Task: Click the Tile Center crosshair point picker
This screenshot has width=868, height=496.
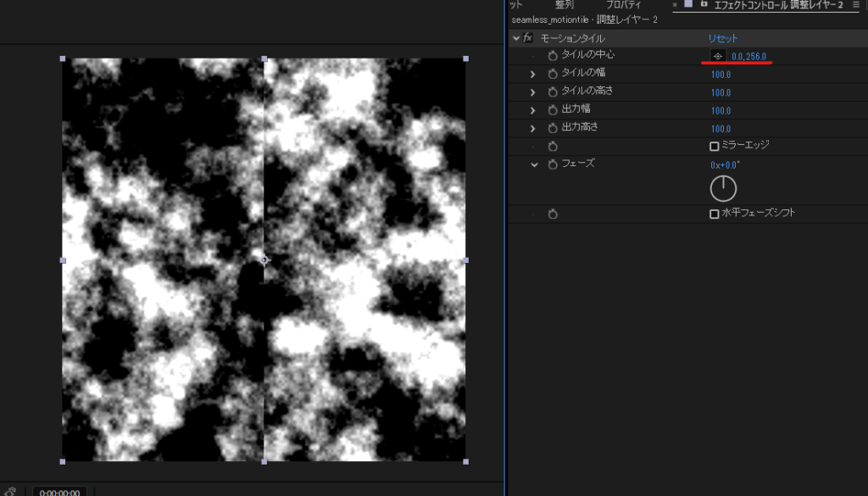Action: pyautogui.click(x=717, y=56)
